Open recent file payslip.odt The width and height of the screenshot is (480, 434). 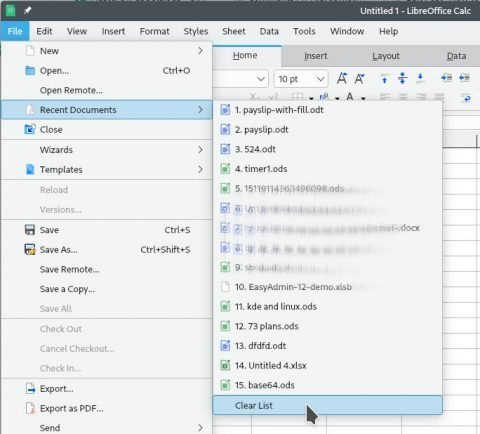(328, 129)
